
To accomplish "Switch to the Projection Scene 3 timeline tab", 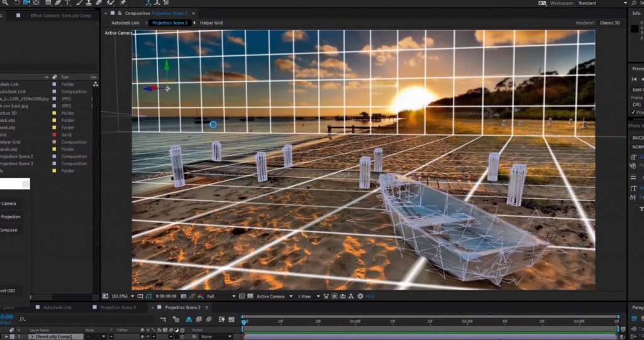I will click(118, 307).
